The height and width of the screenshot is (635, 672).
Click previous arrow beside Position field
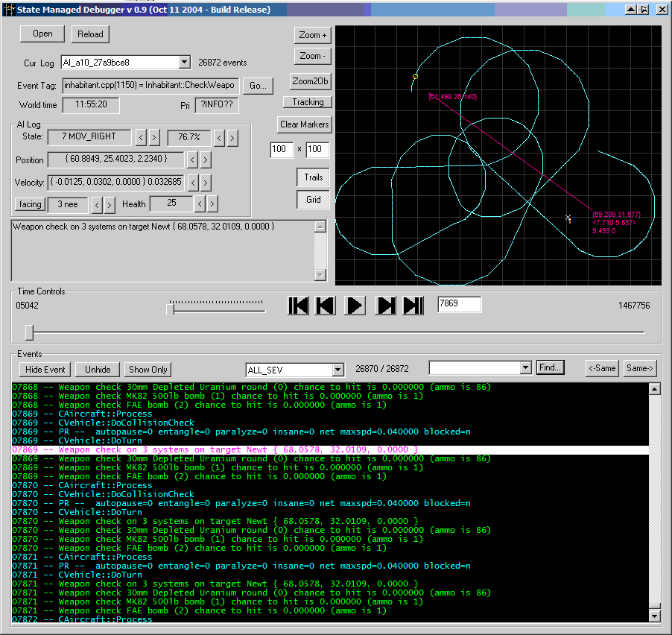tap(191, 159)
